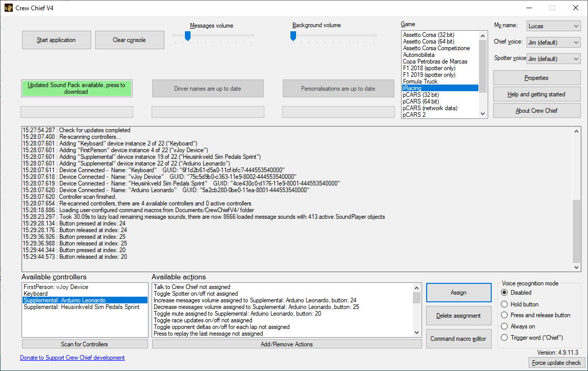Open the My name dropdown
This screenshot has height=371, width=588.
pyautogui.click(x=554, y=26)
